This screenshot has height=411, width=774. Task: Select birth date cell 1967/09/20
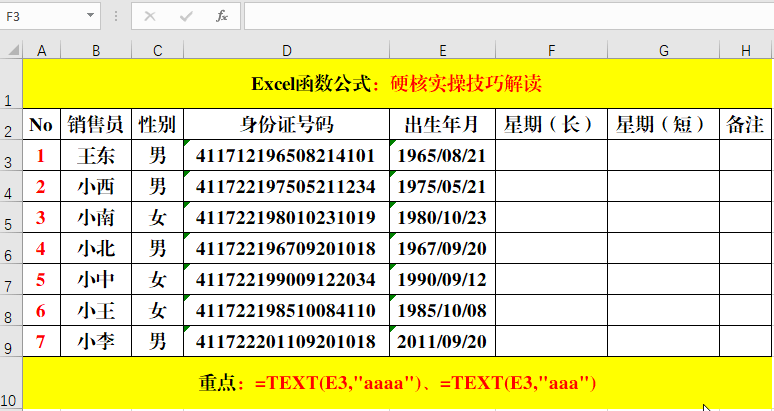[442, 248]
